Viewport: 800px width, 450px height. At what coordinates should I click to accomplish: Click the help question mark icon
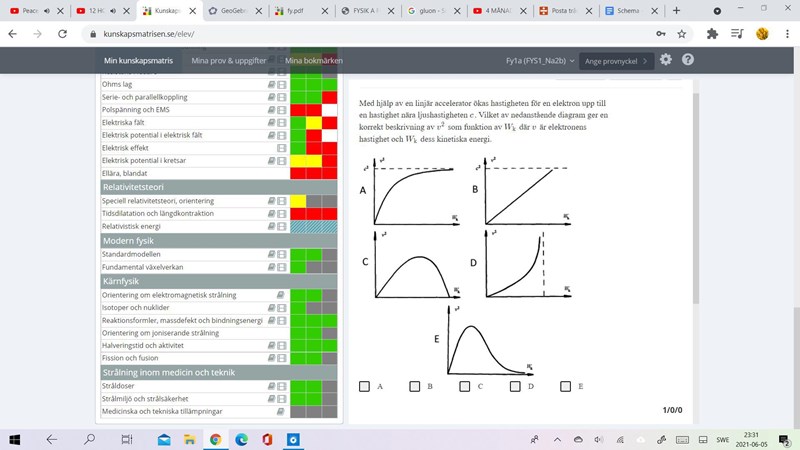[x=688, y=60]
